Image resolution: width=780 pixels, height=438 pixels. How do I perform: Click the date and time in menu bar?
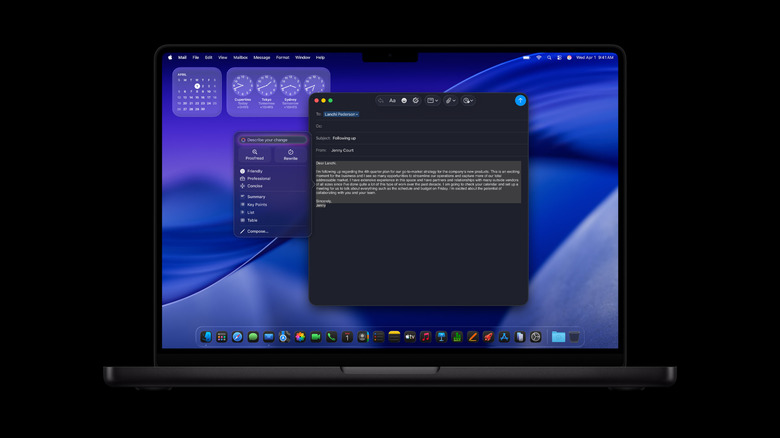tap(595, 58)
